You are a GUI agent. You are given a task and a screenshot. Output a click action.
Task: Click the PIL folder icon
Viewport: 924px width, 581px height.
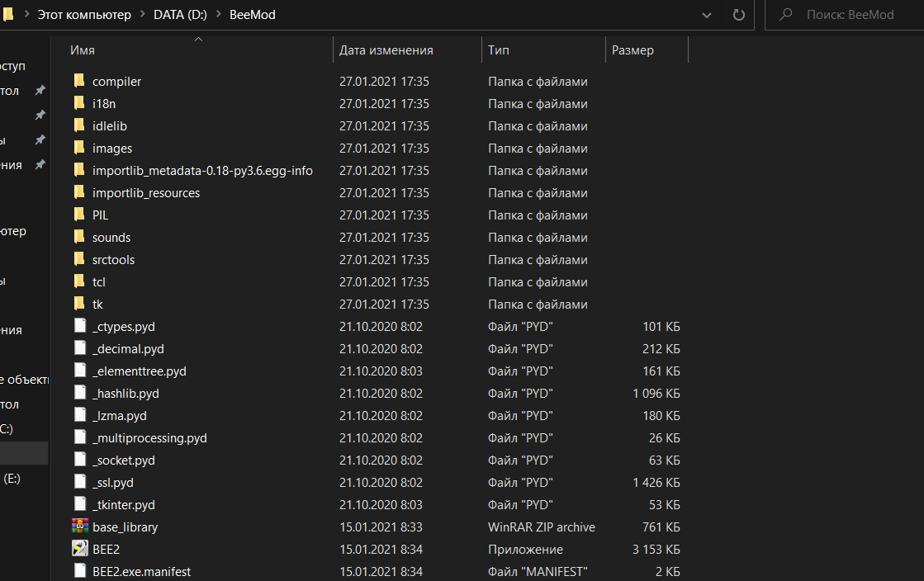coord(79,215)
